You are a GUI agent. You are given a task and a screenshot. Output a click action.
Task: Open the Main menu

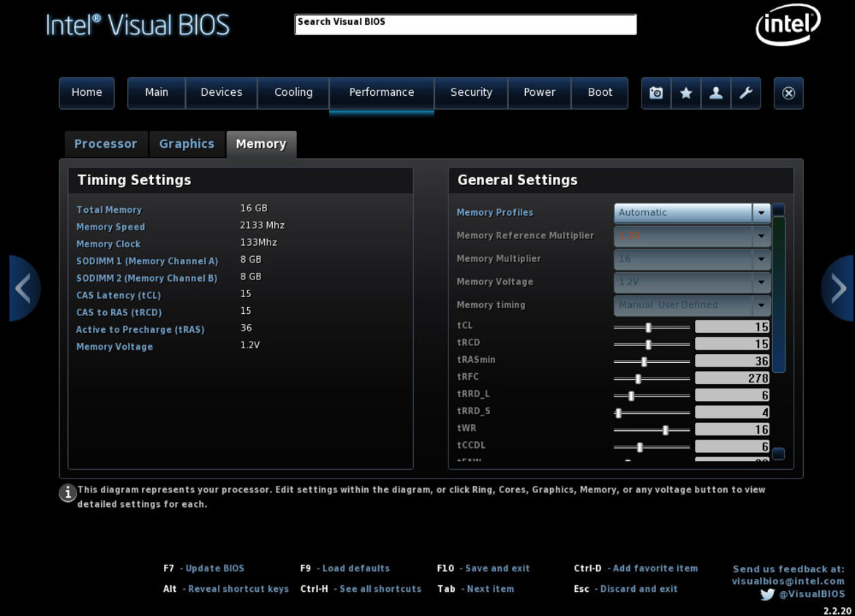(157, 93)
